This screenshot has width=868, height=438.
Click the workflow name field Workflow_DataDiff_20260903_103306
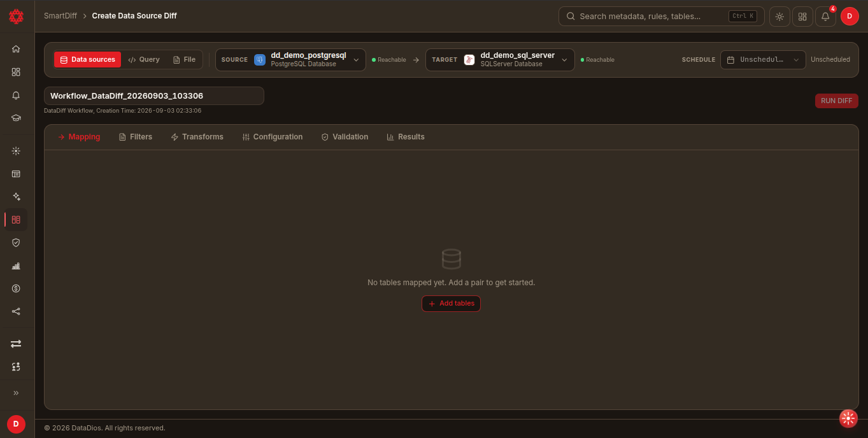click(x=154, y=96)
